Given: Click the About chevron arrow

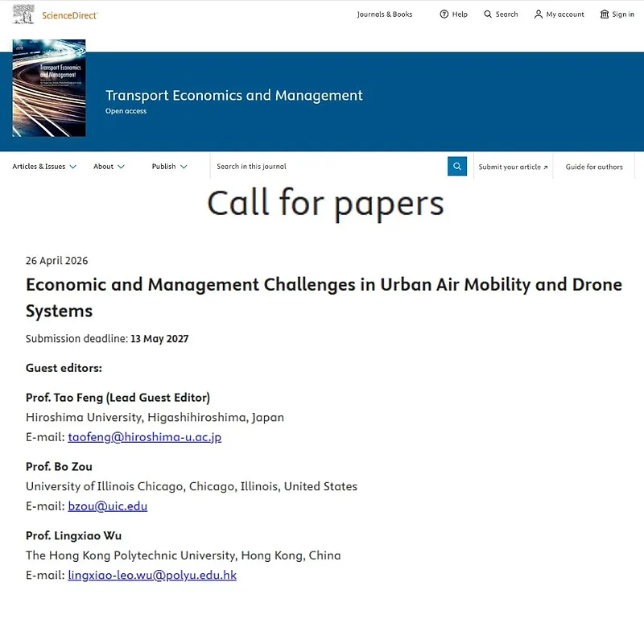Looking at the screenshot, I should tap(121, 167).
